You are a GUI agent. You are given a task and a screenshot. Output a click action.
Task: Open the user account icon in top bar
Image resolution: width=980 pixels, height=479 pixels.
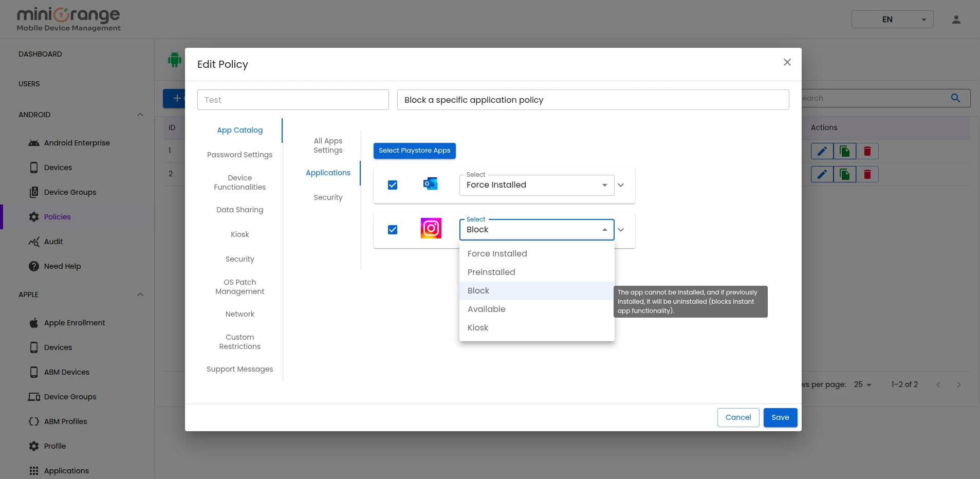pos(956,20)
